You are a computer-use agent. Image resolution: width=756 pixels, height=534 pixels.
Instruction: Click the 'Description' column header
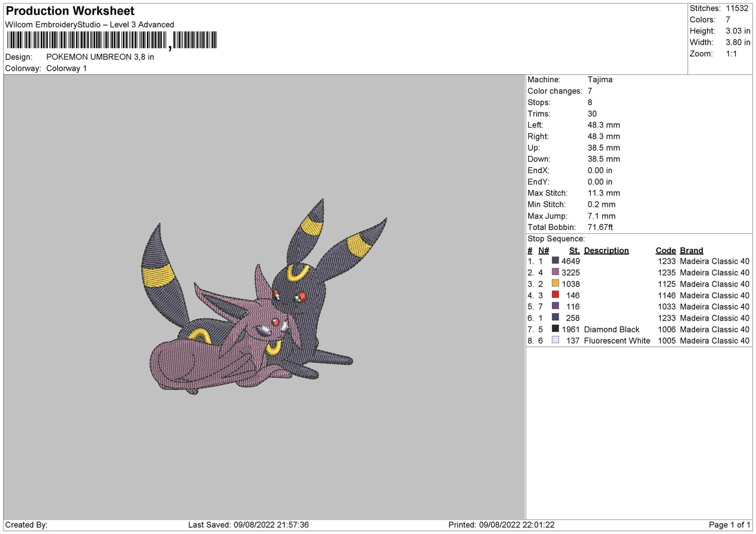606,251
